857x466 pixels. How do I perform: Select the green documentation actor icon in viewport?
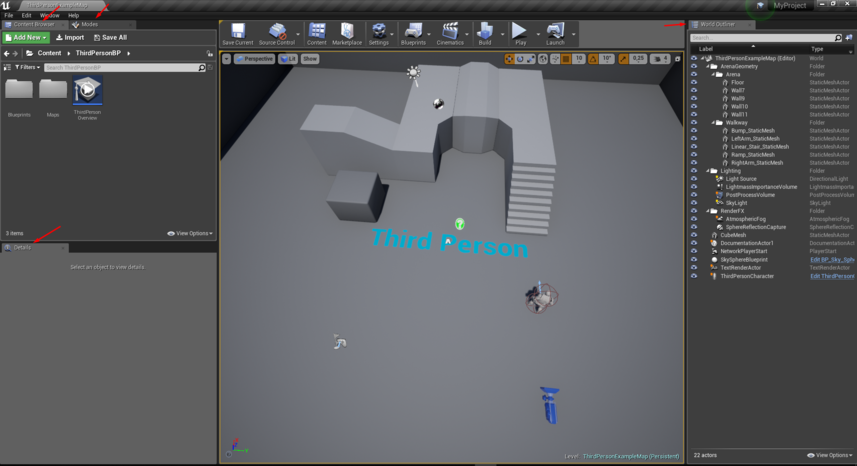tap(460, 224)
